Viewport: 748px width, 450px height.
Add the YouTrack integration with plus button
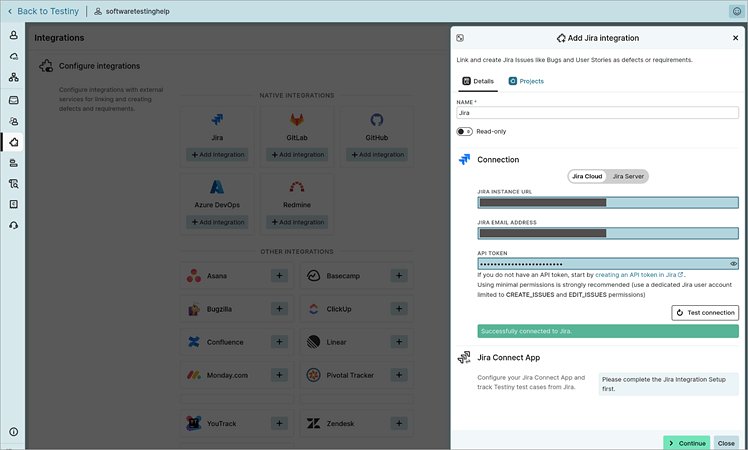tap(279, 423)
